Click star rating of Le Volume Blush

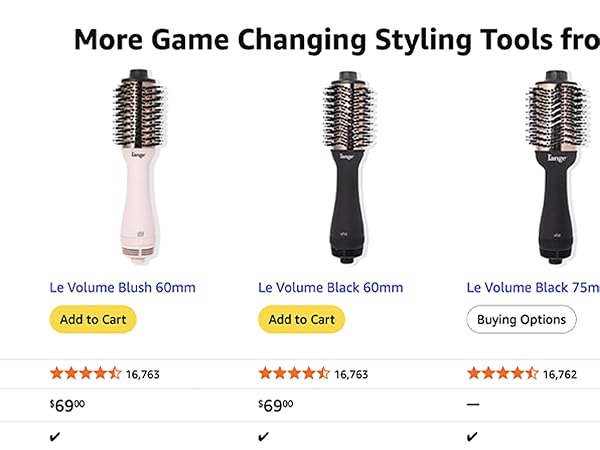tap(85, 374)
